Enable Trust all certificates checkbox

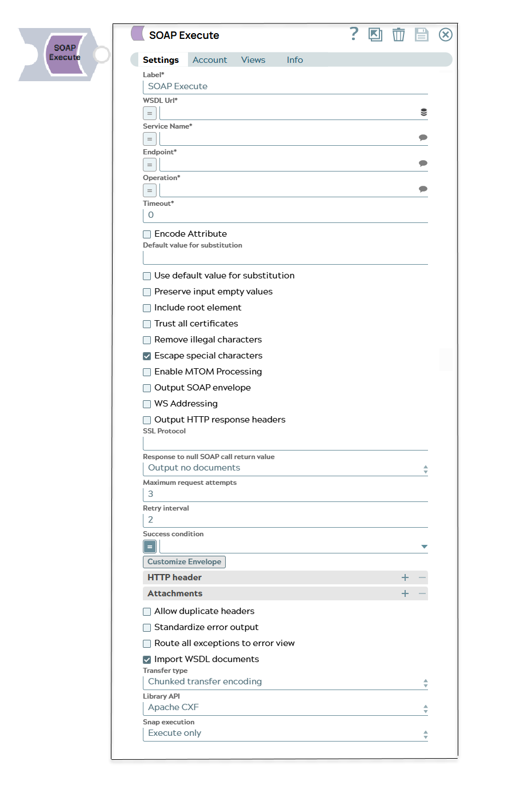click(x=147, y=324)
